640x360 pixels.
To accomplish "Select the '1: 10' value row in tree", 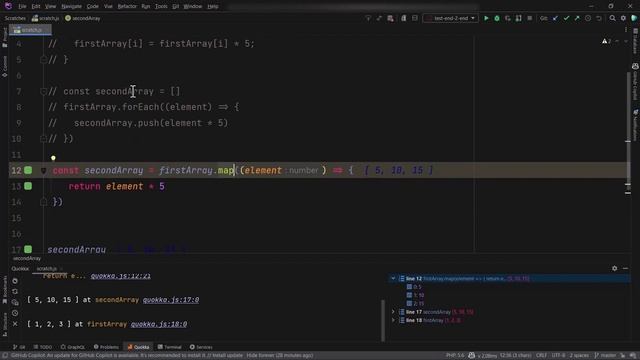I will click(x=416, y=295).
